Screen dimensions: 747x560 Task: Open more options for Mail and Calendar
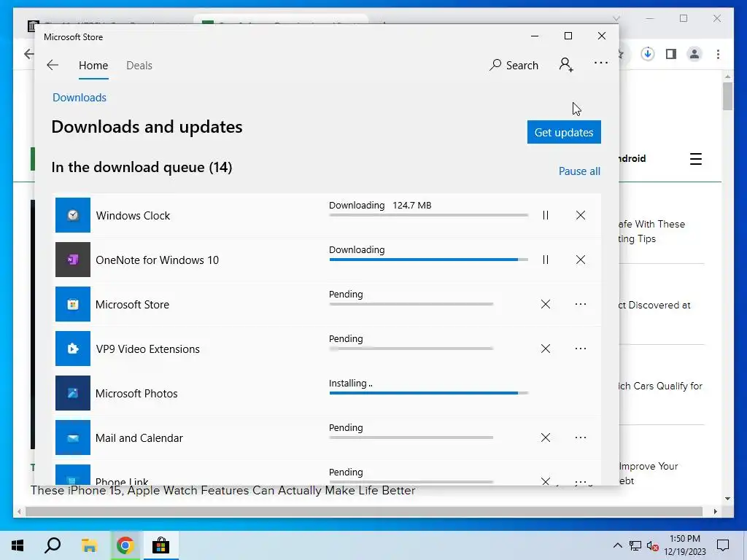[580, 437]
